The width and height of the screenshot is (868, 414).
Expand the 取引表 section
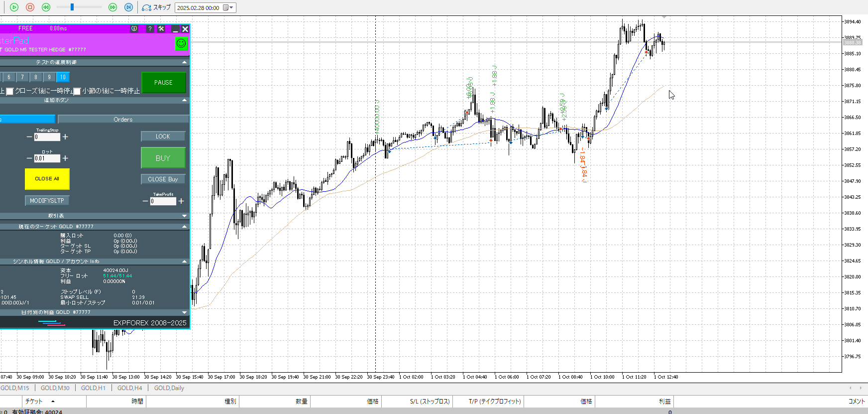[184, 216]
